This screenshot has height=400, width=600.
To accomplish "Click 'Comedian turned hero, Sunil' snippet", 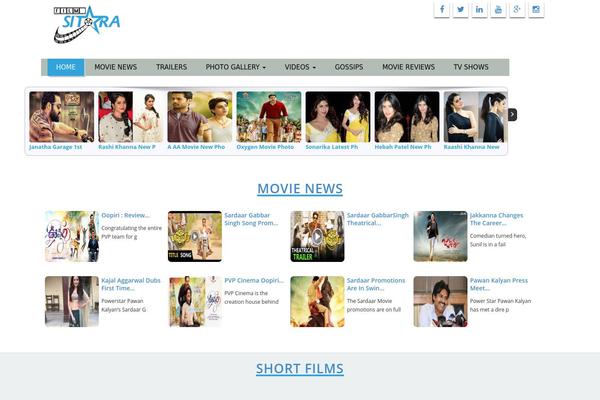I will tap(498, 240).
